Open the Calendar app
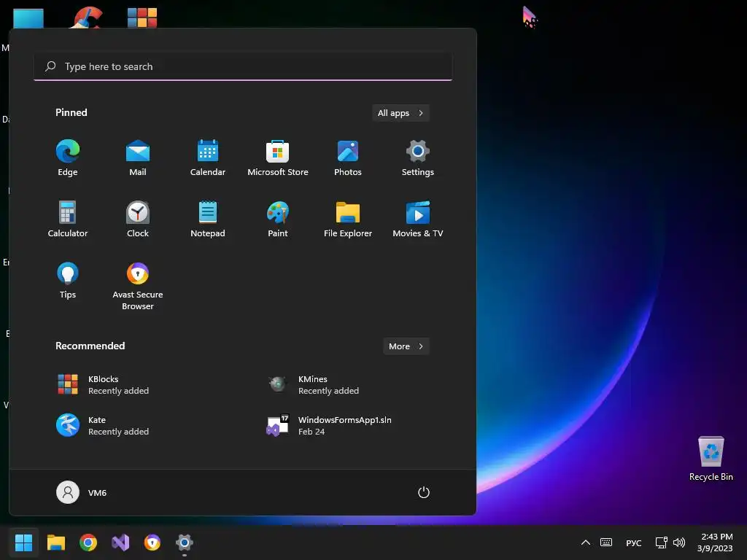Image resolution: width=747 pixels, height=560 pixels. point(208,158)
